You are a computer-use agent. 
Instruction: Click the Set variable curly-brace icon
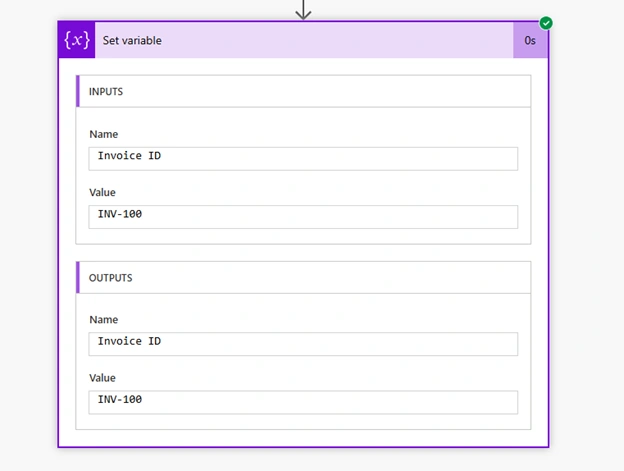pos(77,40)
